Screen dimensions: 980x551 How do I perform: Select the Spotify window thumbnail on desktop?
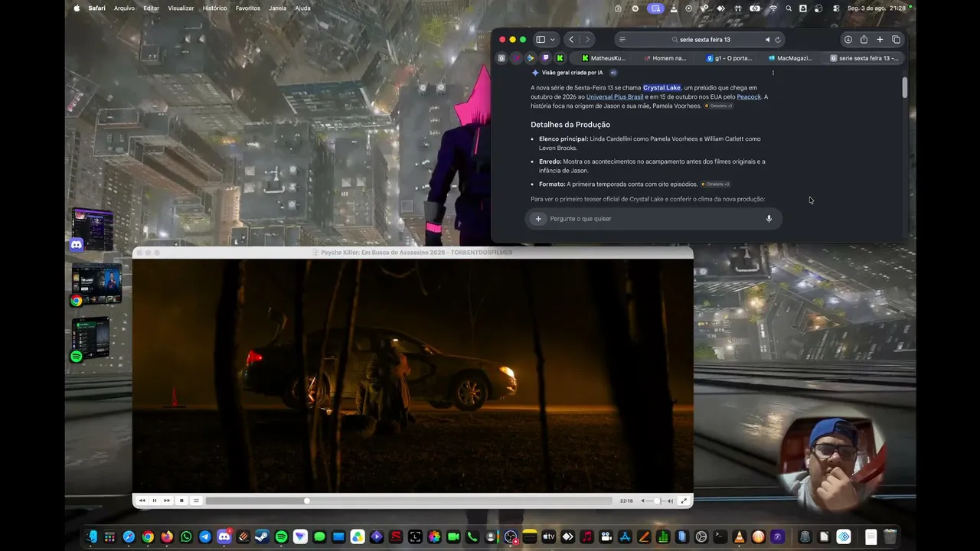(91, 339)
